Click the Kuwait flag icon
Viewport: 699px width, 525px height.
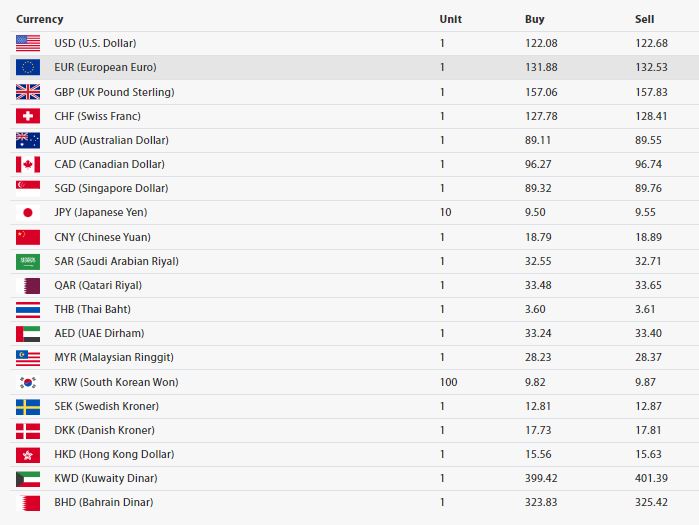tap(28, 479)
